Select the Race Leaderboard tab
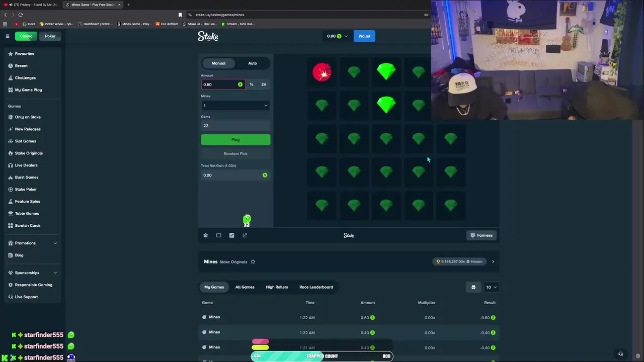 [316, 287]
